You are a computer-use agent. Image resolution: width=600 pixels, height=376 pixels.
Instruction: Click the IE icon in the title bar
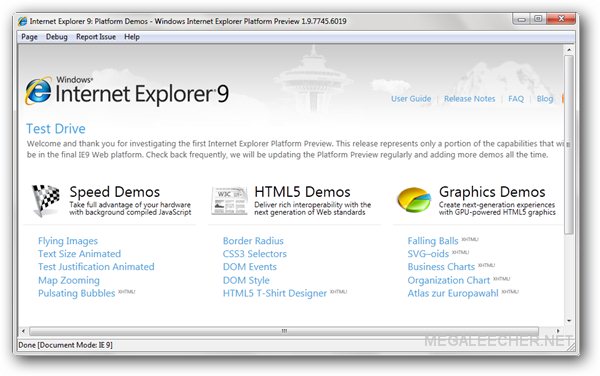pos(23,21)
